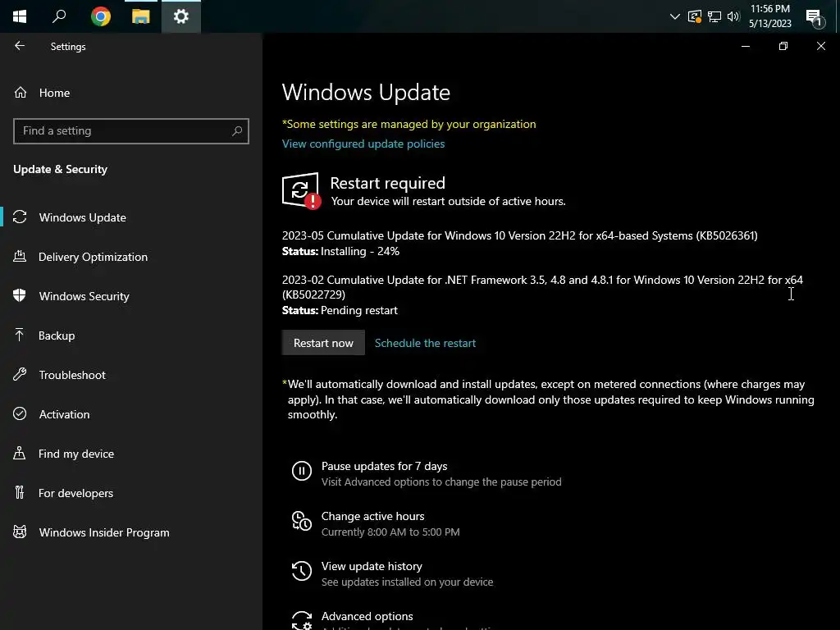
Task: Open clock showing 11:56 PM
Action: point(769,16)
